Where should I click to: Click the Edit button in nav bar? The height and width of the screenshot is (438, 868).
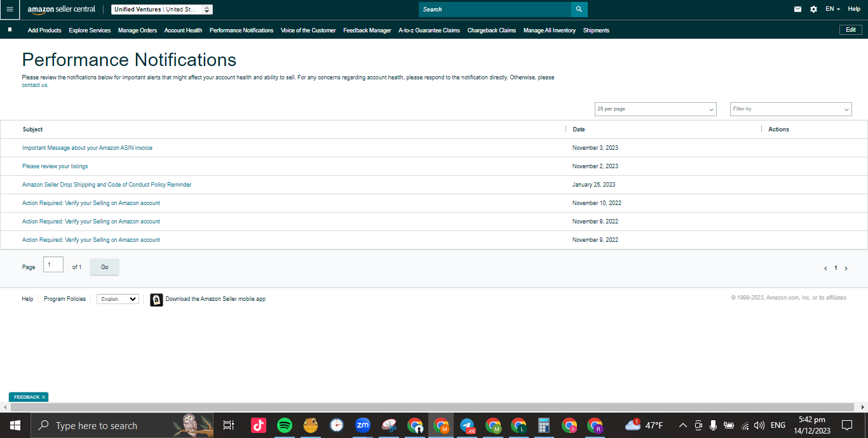coord(851,30)
